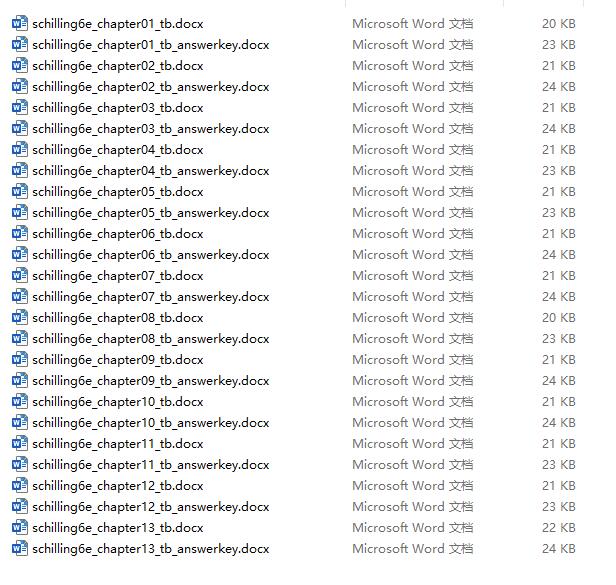Select file name schilling6e_chapter03_tb.docx

click(118, 108)
